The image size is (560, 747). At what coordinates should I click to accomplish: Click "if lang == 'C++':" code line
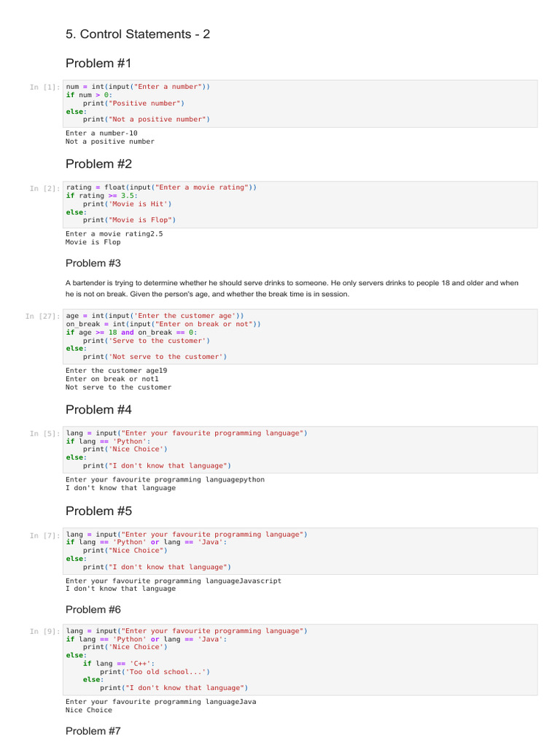tap(119, 664)
